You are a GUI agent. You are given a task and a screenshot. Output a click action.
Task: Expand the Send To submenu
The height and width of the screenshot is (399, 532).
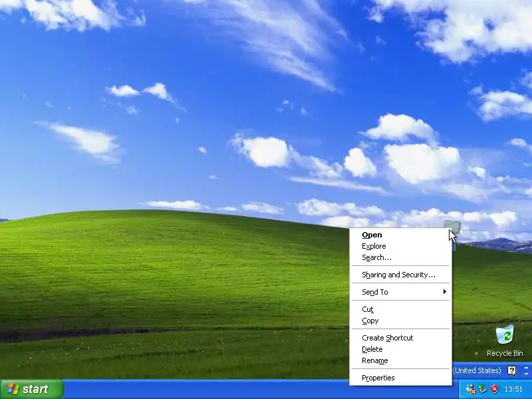coord(400,292)
